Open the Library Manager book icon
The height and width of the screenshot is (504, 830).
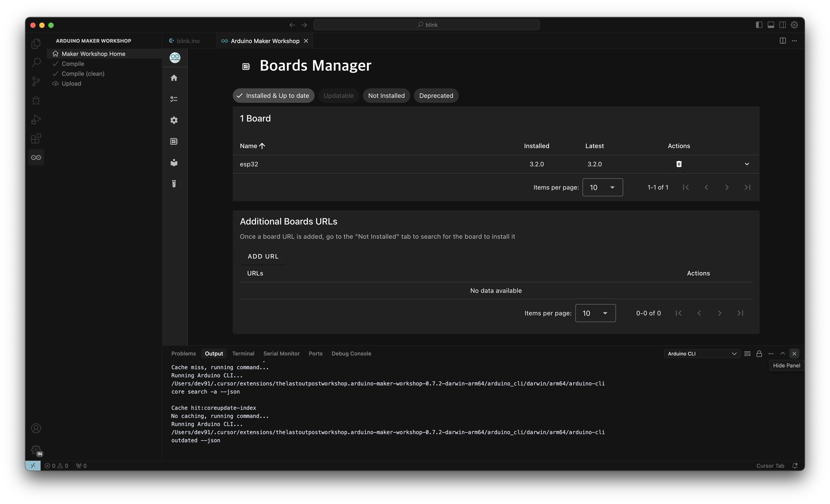pyautogui.click(x=174, y=163)
